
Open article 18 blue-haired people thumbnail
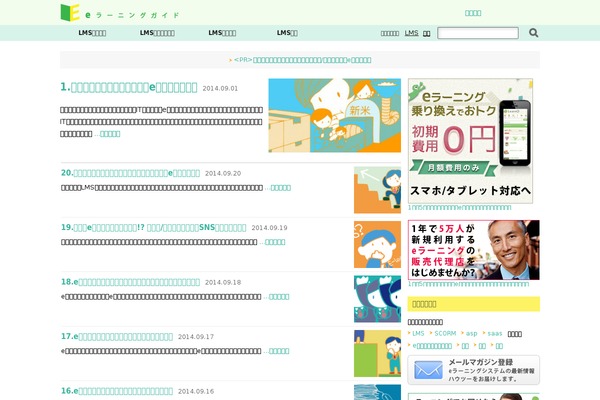pyautogui.click(x=377, y=299)
